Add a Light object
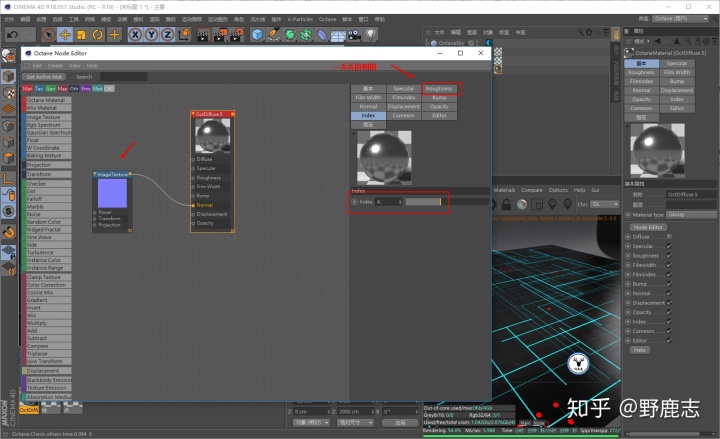This screenshot has height=439, width=720. pos(371,34)
